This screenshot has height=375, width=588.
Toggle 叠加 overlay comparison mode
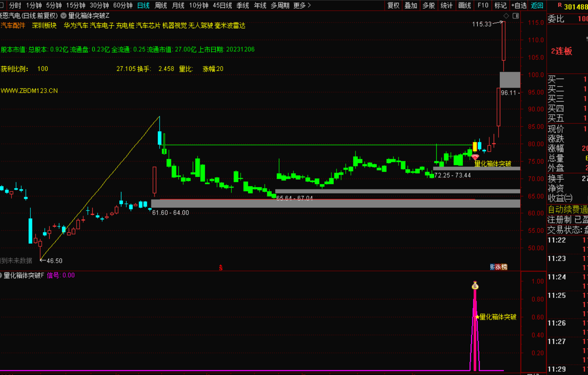(x=411, y=5)
